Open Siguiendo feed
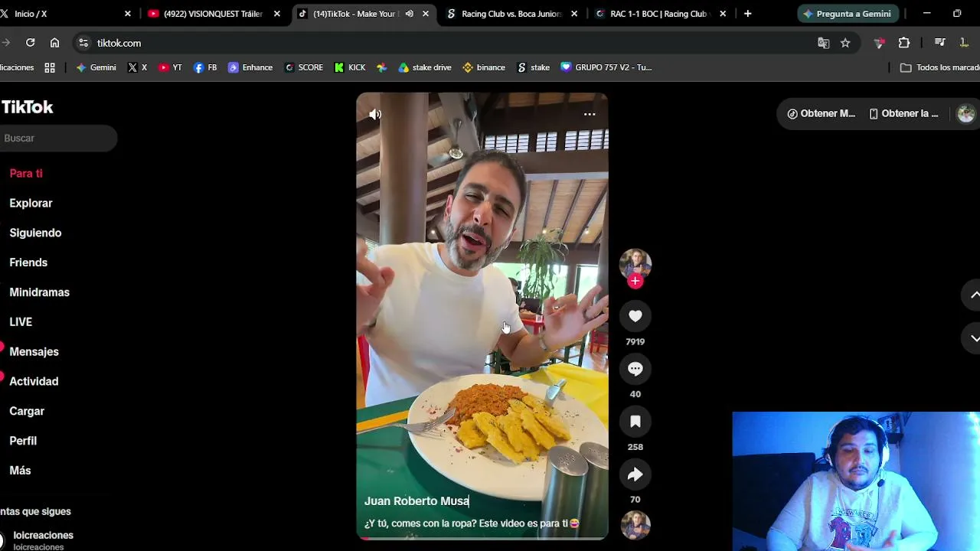This screenshot has width=980, height=551. 35,233
